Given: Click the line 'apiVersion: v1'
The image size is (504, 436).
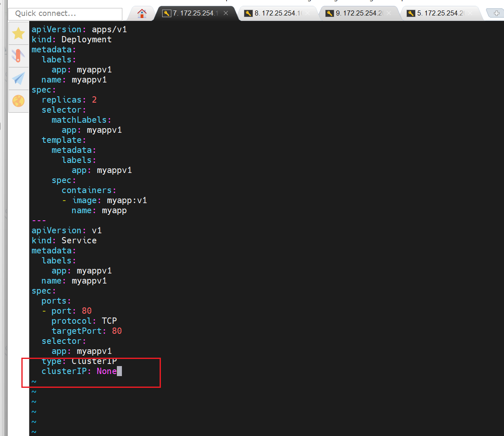Looking at the screenshot, I should tap(67, 230).
